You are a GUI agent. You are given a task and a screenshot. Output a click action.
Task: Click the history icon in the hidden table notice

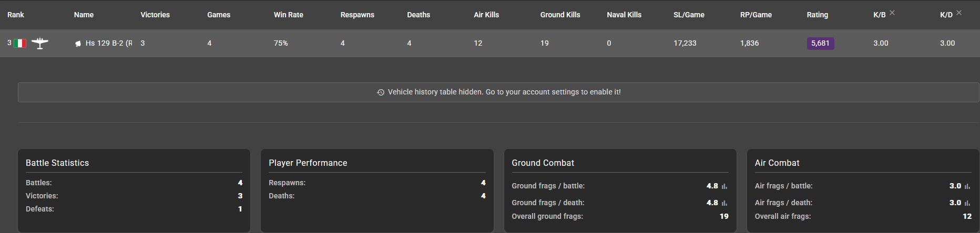coord(381,92)
